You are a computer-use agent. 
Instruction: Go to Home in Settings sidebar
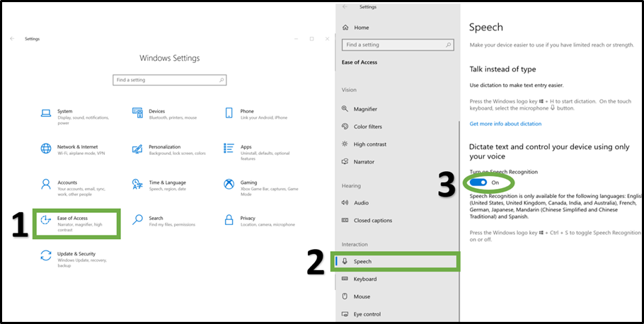pyautogui.click(x=361, y=27)
